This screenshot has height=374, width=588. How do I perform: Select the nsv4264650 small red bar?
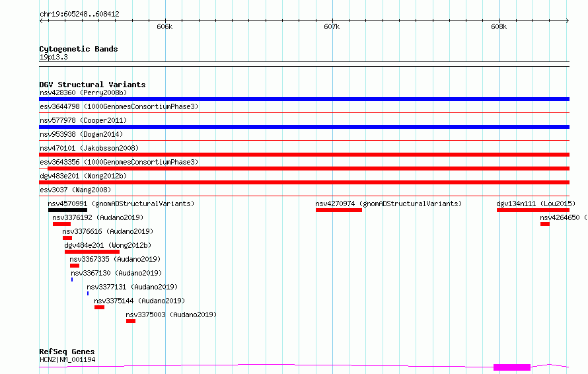(545, 224)
